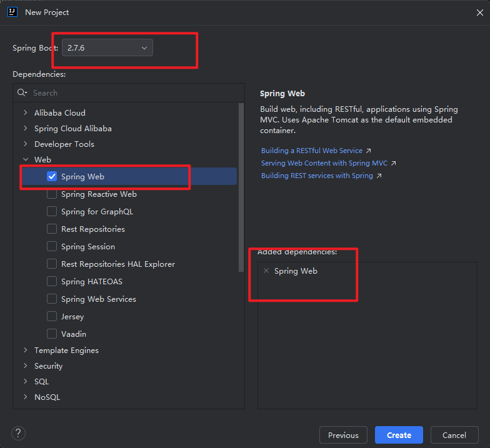Click the dependencies Search field
The height and width of the screenshot is (448, 490).
[x=129, y=92]
